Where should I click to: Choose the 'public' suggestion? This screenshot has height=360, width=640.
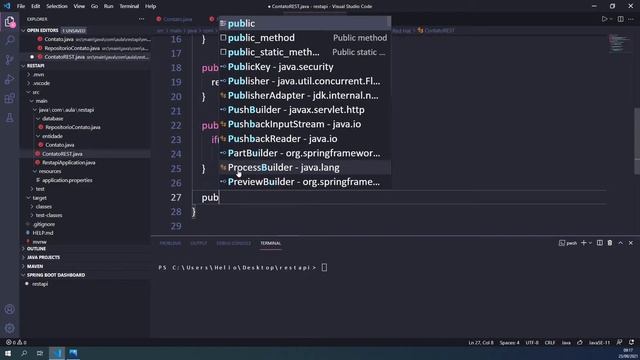[x=304, y=23]
